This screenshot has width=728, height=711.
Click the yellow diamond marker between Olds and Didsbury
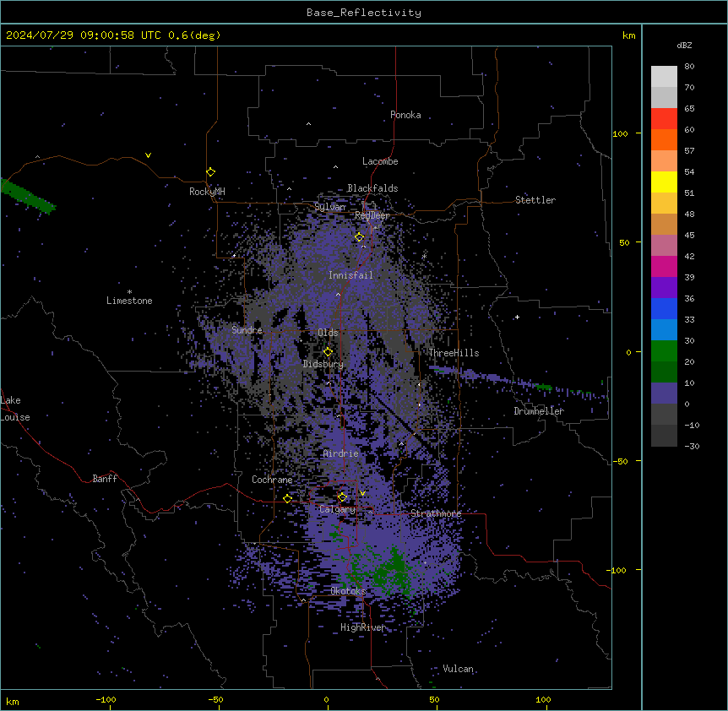tap(328, 352)
